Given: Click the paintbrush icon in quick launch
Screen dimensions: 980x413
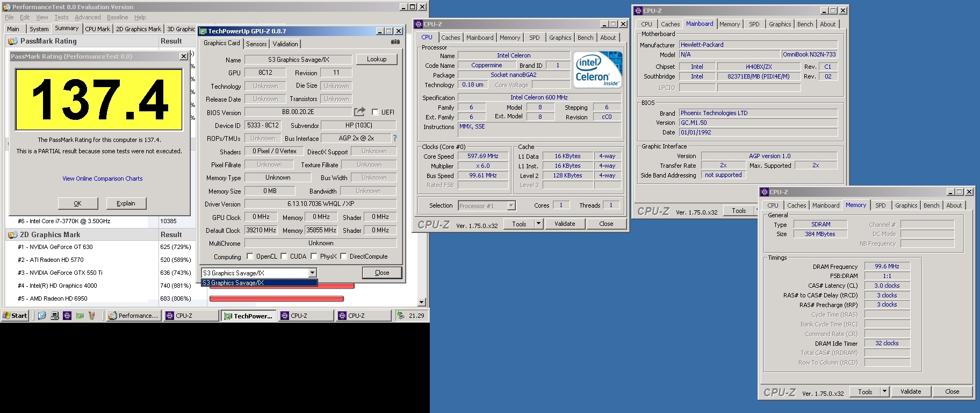Looking at the screenshot, I should pyautogui.click(x=91, y=316).
